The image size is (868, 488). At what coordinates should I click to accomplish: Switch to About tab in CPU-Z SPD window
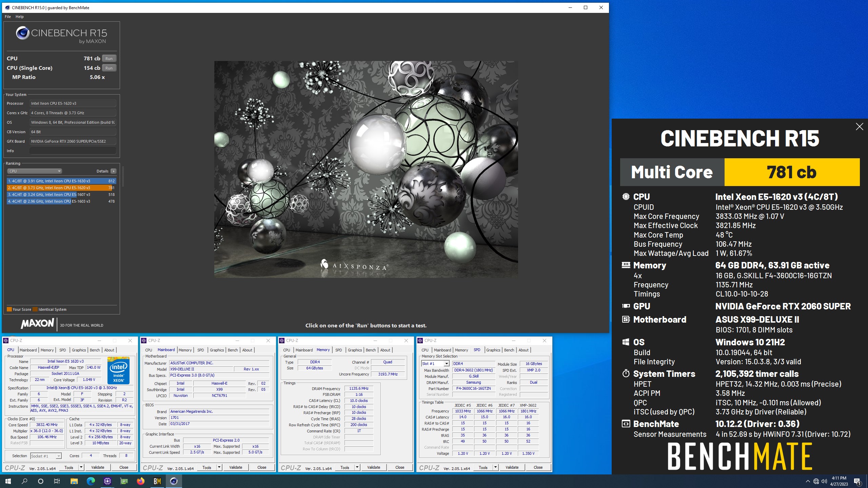(x=523, y=350)
